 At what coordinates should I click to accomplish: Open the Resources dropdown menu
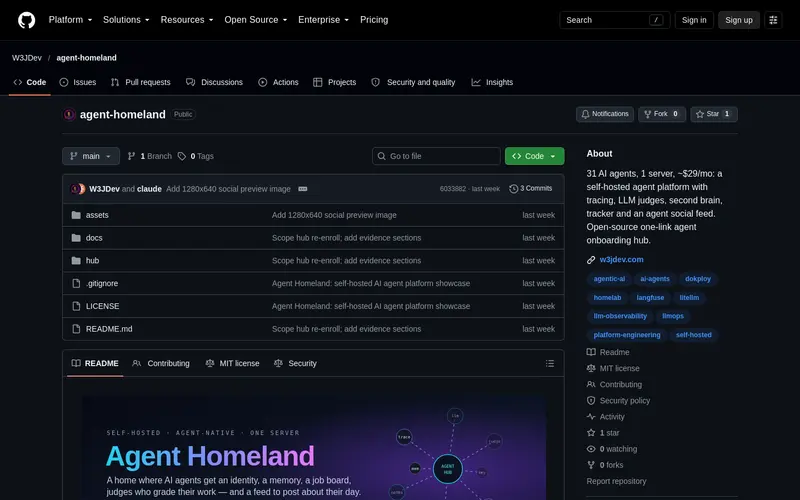187,20
